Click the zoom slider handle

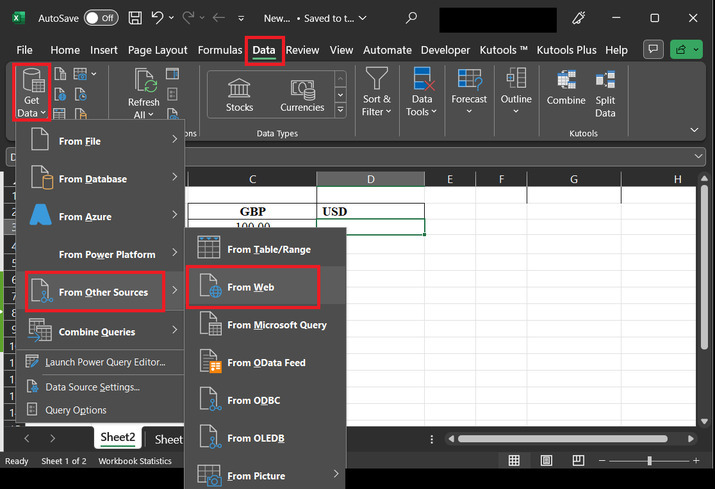(649, 461)
